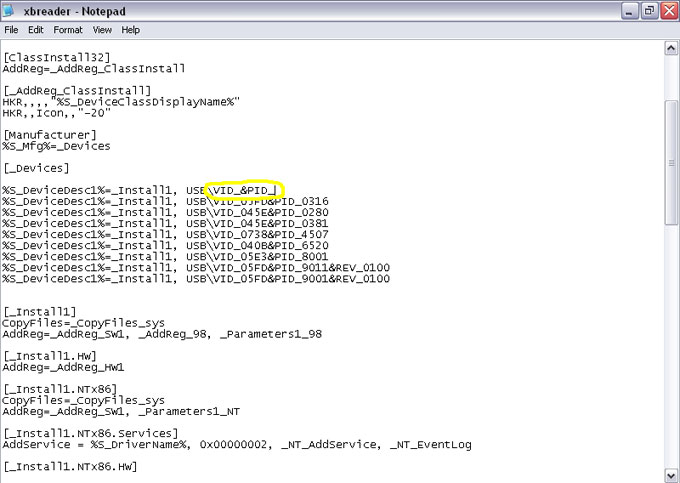Click the [Manufacturer] section header text

click(x=50, y=135)
